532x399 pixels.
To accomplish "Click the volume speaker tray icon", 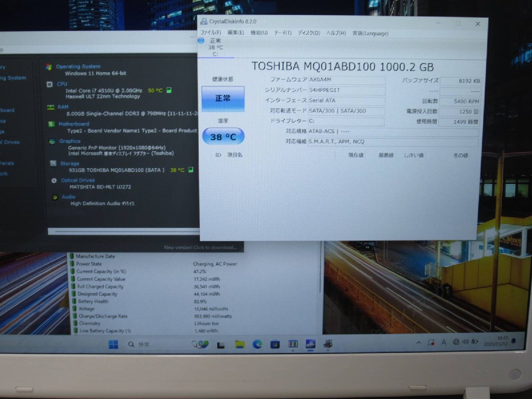I will [x=465, y=342].
